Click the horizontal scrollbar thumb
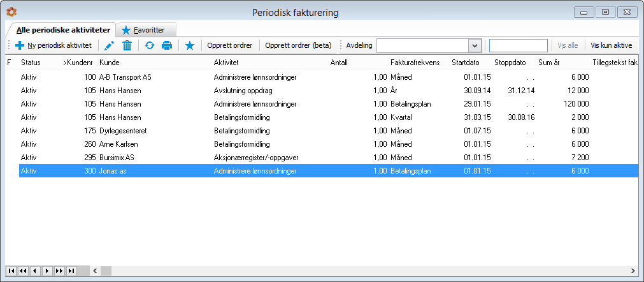 pos(106,271)
